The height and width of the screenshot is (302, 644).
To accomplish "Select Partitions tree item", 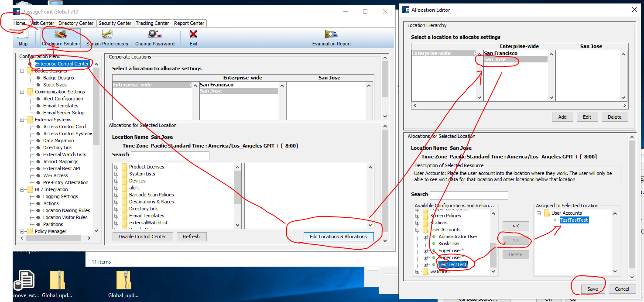I will coord(53,224).
